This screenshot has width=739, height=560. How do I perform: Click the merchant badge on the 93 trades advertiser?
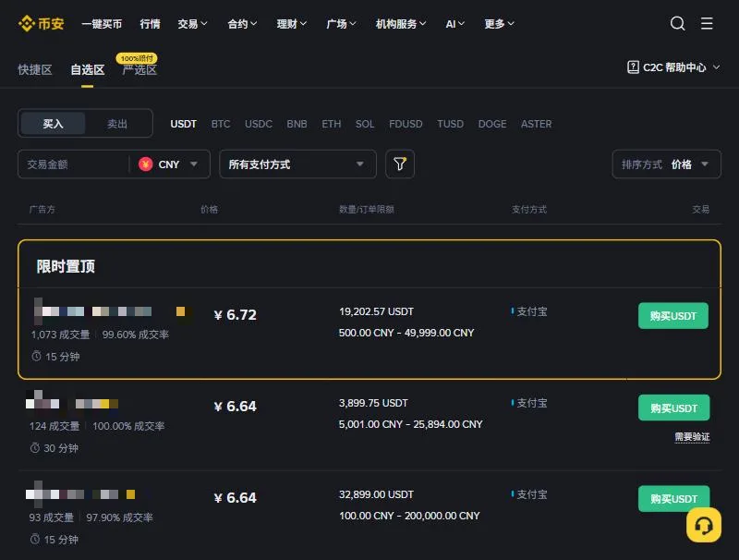coord(130,494)
